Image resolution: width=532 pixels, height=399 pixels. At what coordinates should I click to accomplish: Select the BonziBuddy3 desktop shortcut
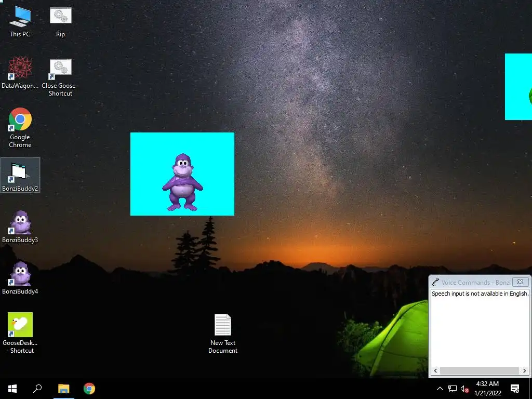[20, 227]
